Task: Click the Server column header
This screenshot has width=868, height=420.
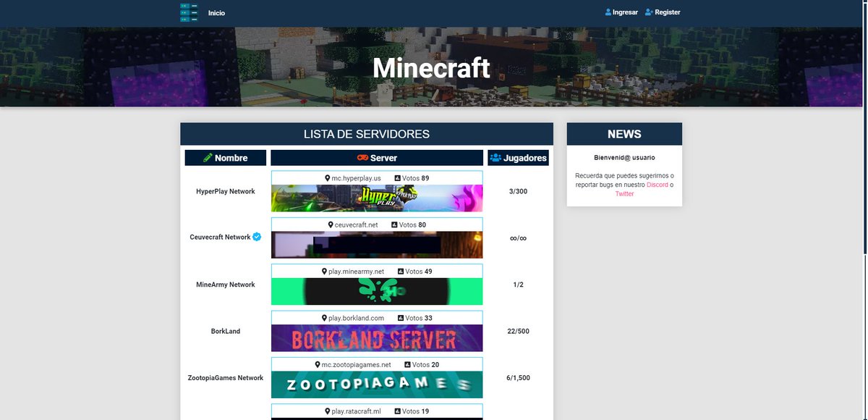Action: [377, 158]
